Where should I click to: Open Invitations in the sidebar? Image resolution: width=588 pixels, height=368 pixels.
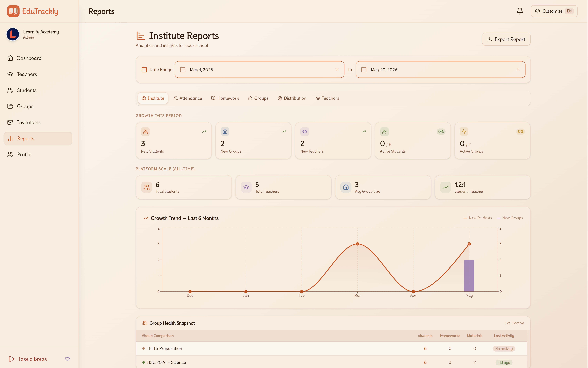pos(38,122)
